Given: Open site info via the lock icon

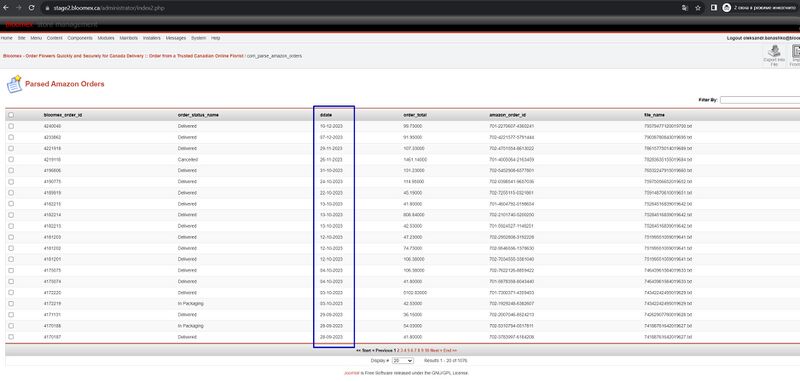Looking at the screenshot, I should tap(47, 8).
